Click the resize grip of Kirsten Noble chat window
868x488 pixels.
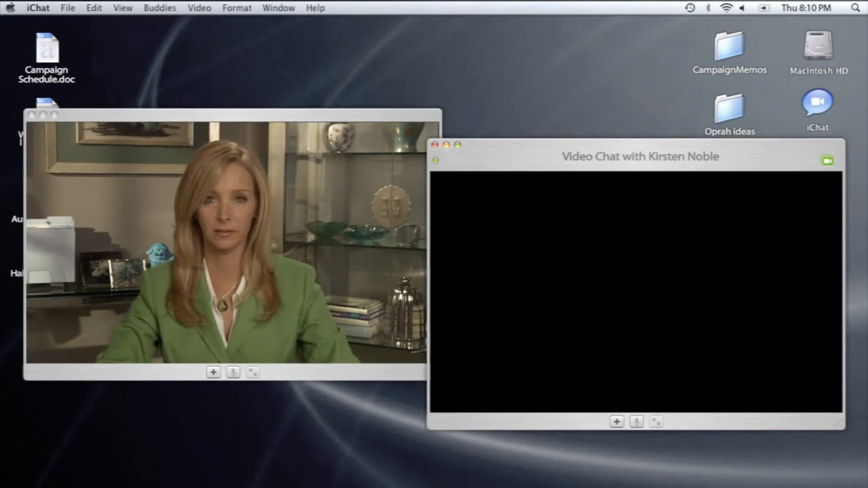(839, 424)
